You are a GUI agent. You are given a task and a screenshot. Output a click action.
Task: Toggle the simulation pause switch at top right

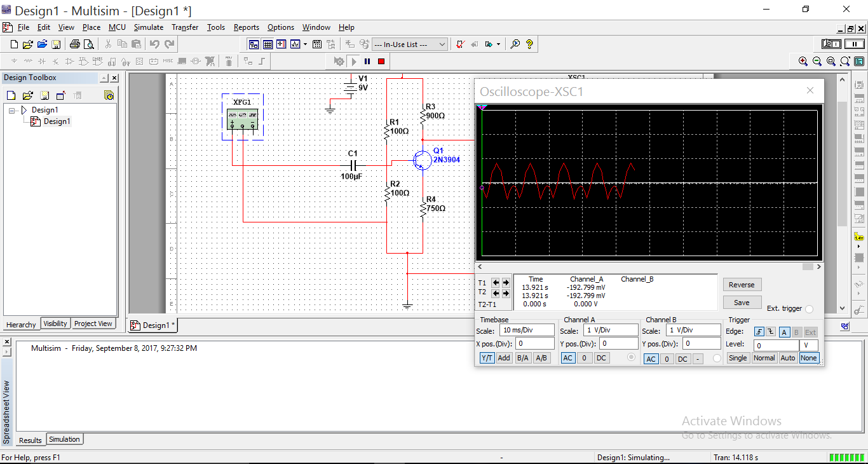click(x=855, y=44)
